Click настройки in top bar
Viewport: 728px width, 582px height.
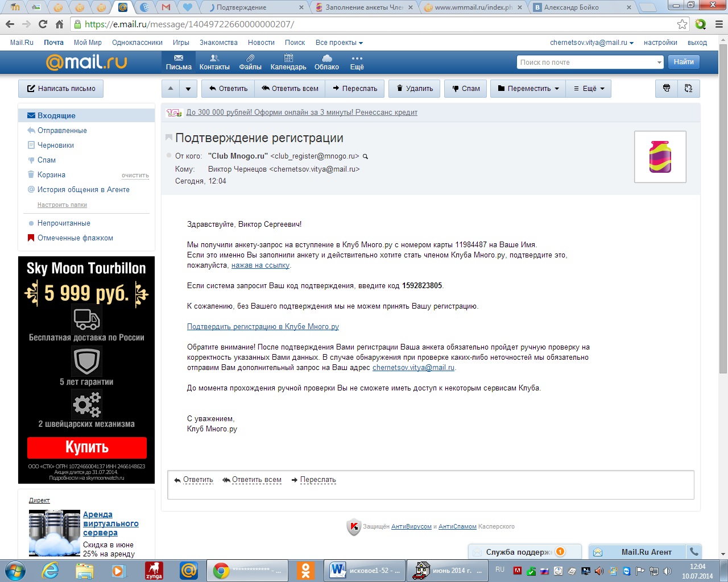click(660, 43)
